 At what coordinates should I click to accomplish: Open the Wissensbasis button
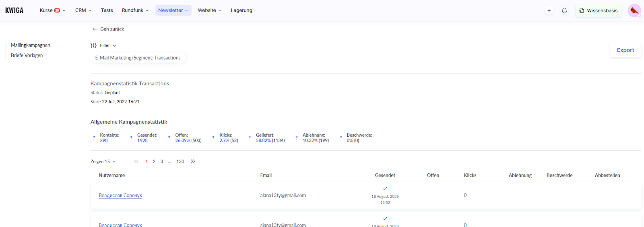(598, 10)
